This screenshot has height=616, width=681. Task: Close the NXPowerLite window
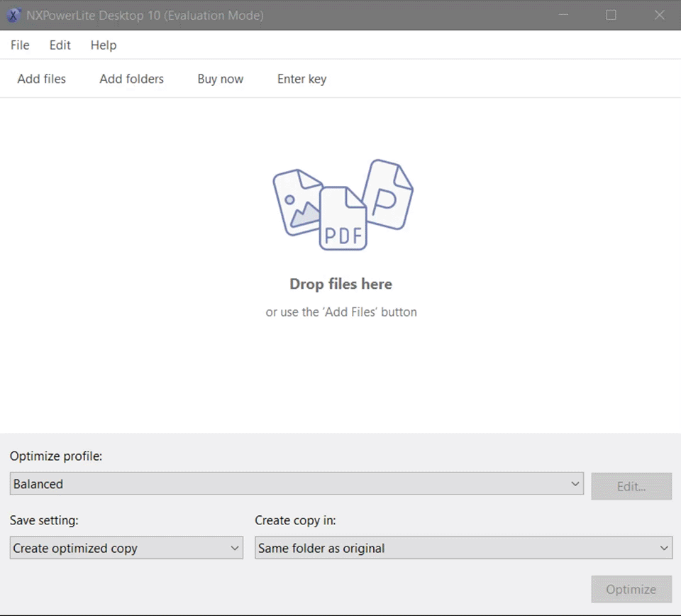(659, 15)
